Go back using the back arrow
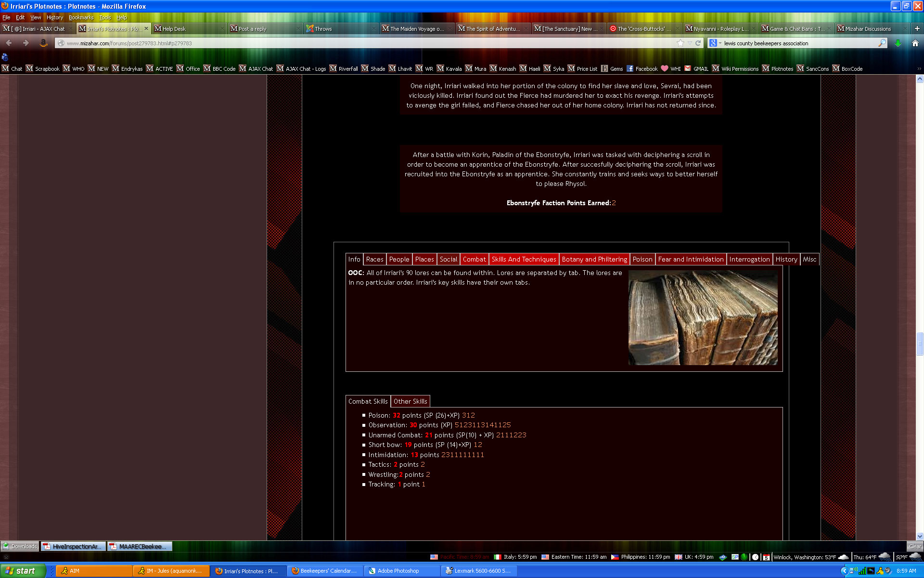924x578 pixels. click(x=9, y=43)
